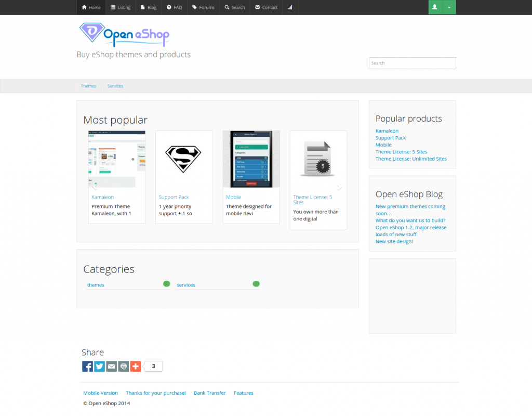This screenshot has width=532, height=416.
Task: Open Theme License: Unlimited Sites link
Action: click(x=411, y=159)
